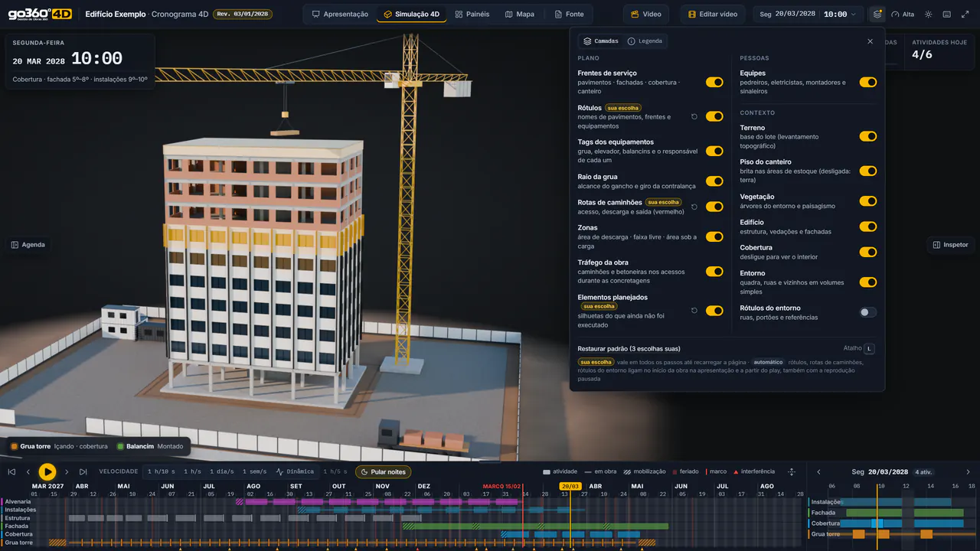Close the layers panel with the X
Screen dimensions: 980x551
[870, 41]
